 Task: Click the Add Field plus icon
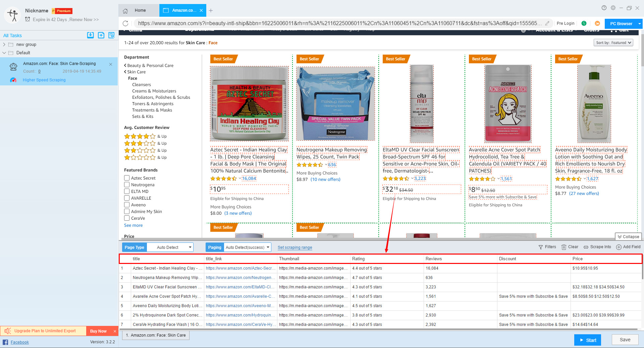point(619,247)
